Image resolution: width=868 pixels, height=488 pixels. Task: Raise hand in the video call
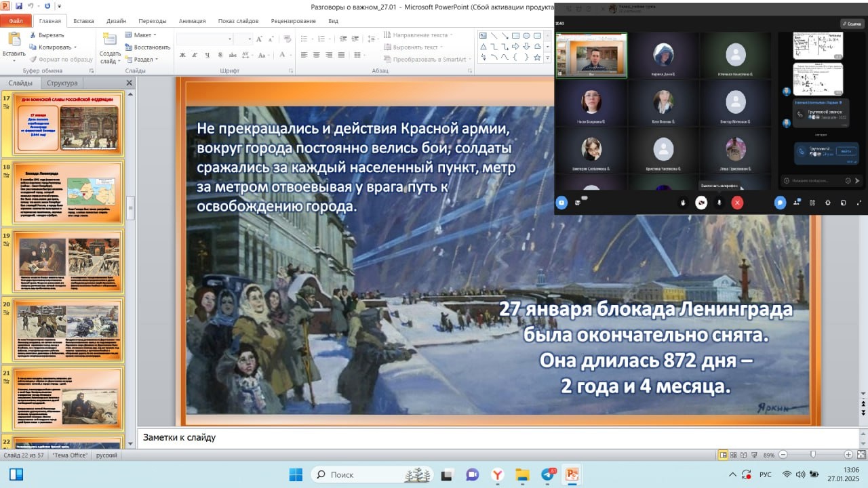(x=683, y=202)
